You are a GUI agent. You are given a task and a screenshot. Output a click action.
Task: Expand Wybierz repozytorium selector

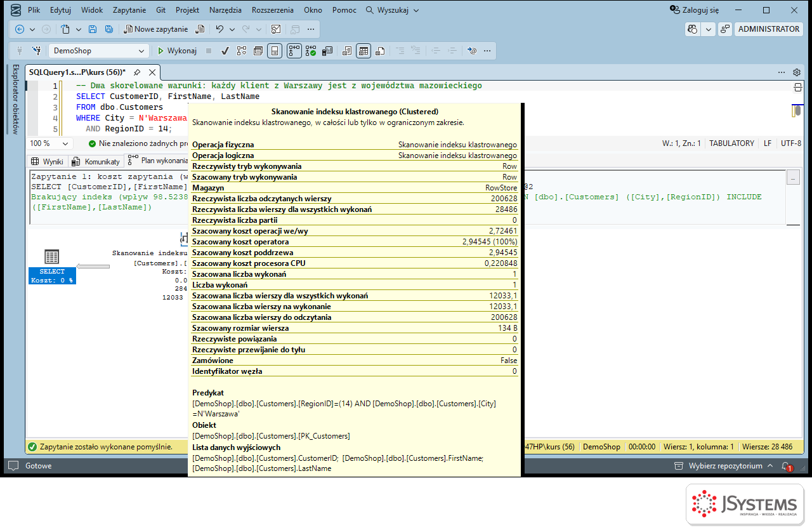725,466
